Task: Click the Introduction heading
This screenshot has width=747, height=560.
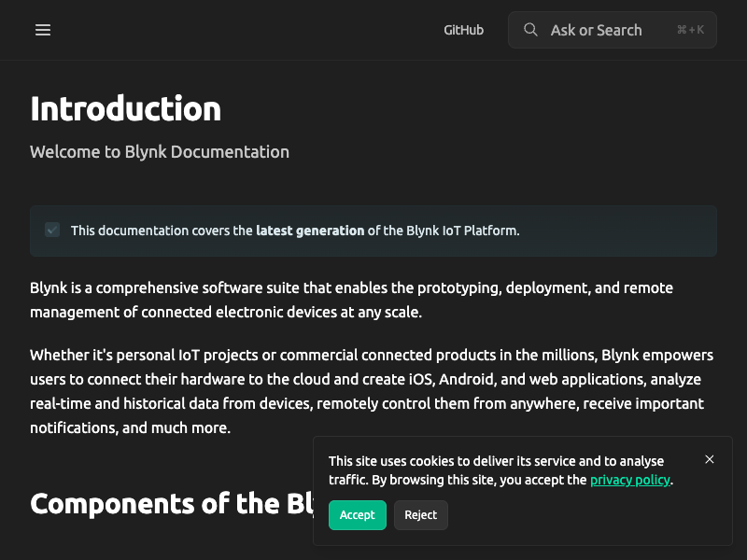Action: 126,109
